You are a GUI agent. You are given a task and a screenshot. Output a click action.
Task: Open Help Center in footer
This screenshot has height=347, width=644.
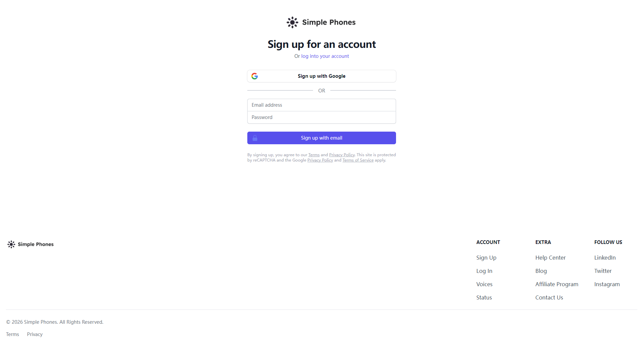click(x=550, y=258)
